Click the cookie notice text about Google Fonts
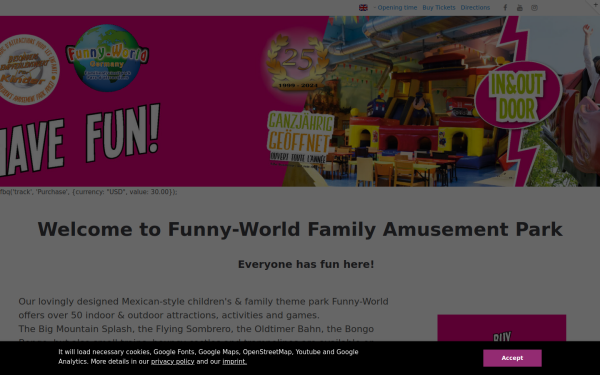600x375 pixels. click(x=208, y=357)
